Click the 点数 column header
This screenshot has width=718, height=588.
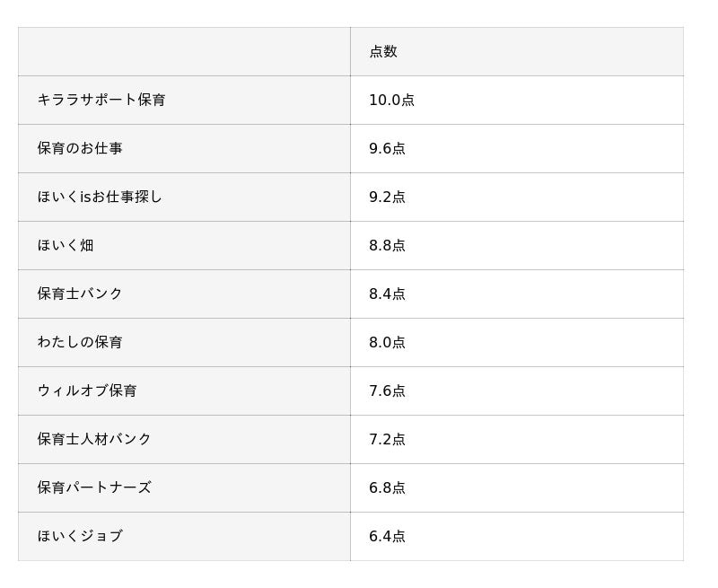383,52
